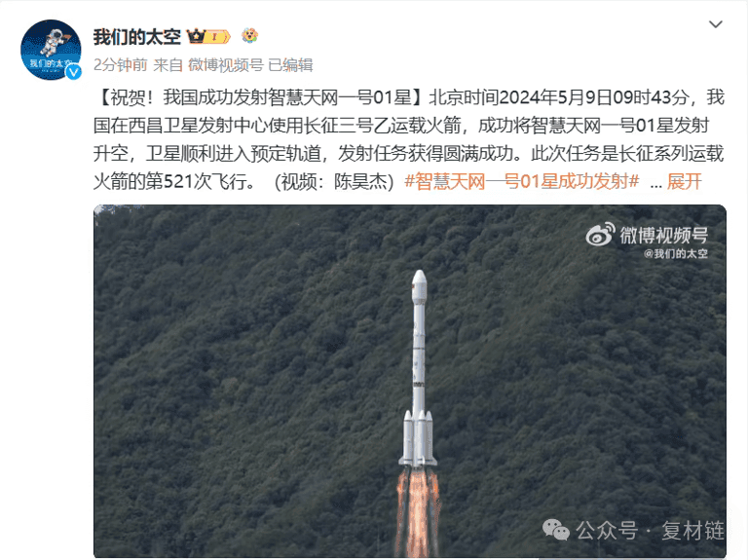Play the rocket launch video
This screenshot has width=748, height=560.
tap(410, 381)
